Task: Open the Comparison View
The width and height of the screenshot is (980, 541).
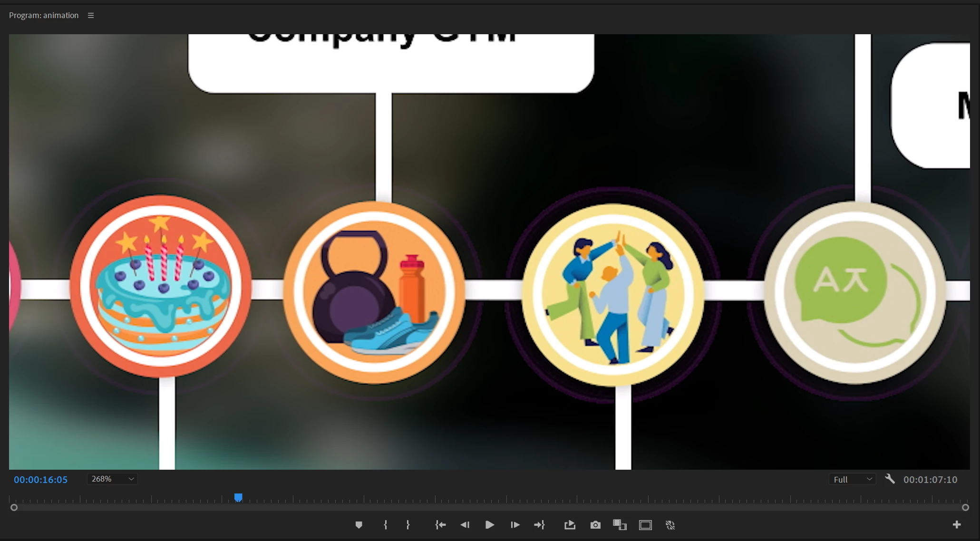Action: click(620, 525)
